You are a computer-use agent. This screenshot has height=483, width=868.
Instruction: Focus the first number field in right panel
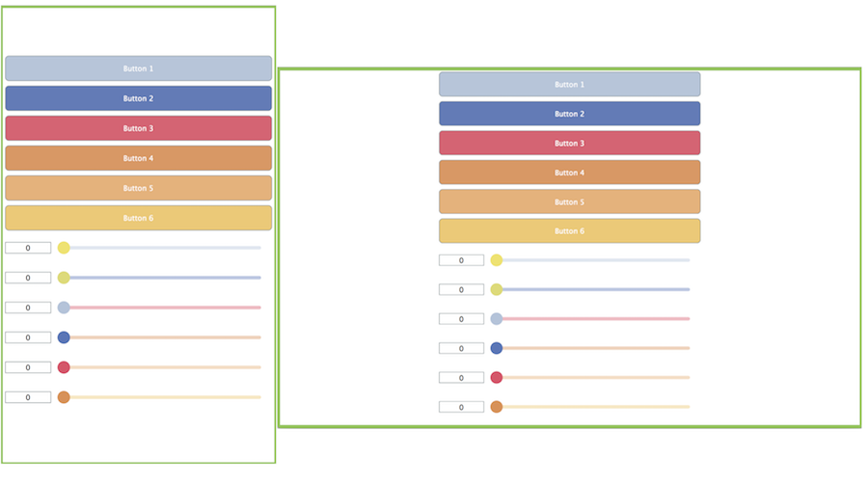[461, 260]
